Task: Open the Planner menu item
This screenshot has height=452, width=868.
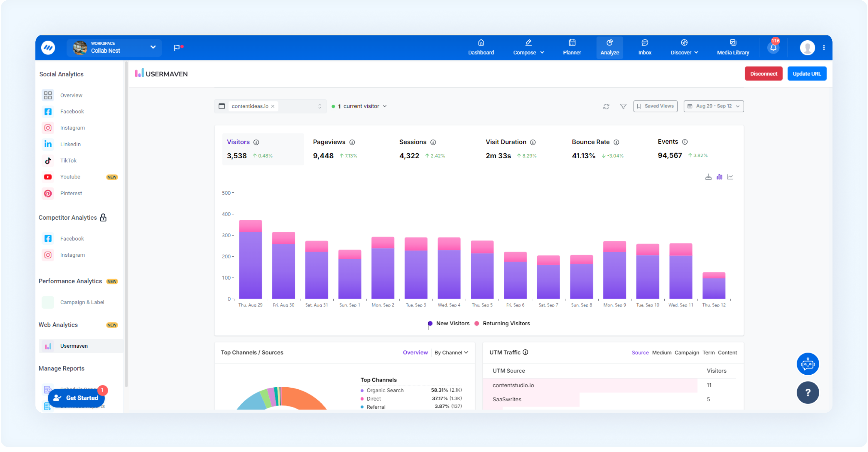Action: point(572,47)
